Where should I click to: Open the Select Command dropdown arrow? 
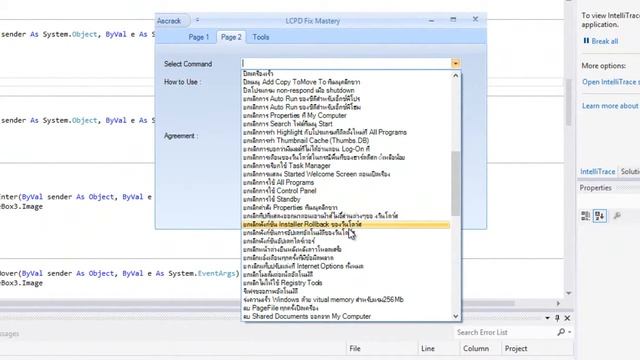(455, 63)
